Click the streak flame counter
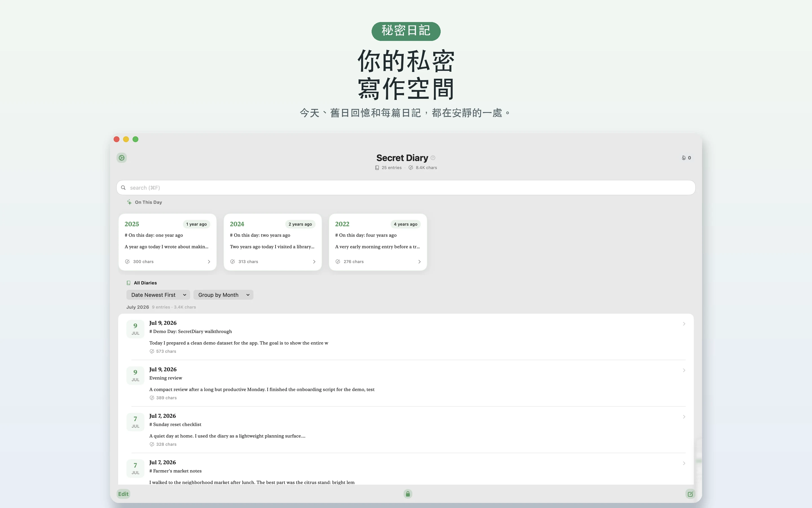812x508 pixels. (686, 157)
